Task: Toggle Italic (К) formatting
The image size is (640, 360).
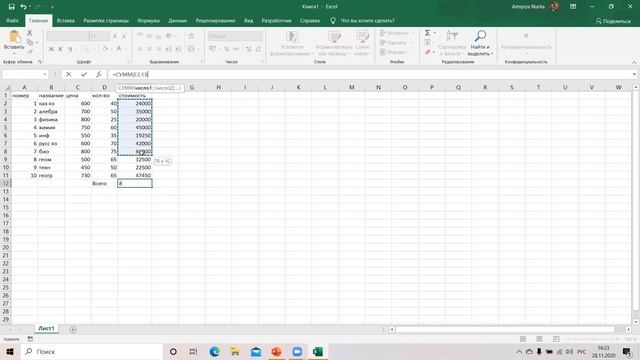Action: pos(60,49)
